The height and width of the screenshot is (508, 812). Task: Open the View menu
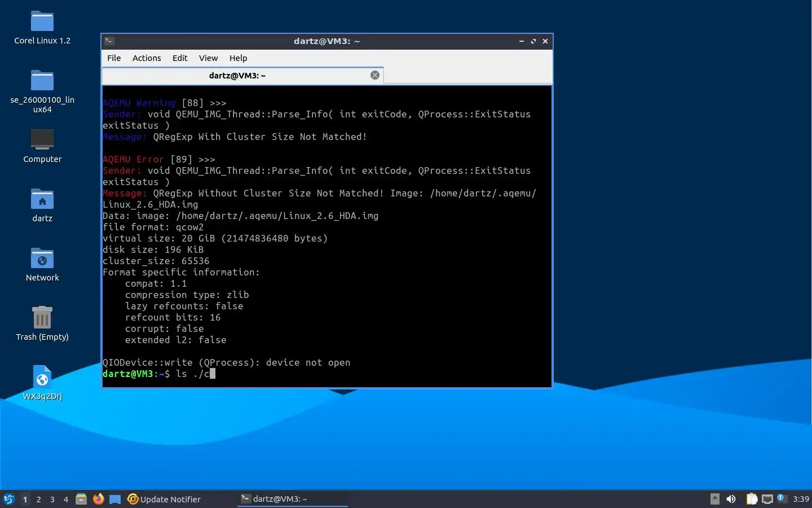pos(208,58)
